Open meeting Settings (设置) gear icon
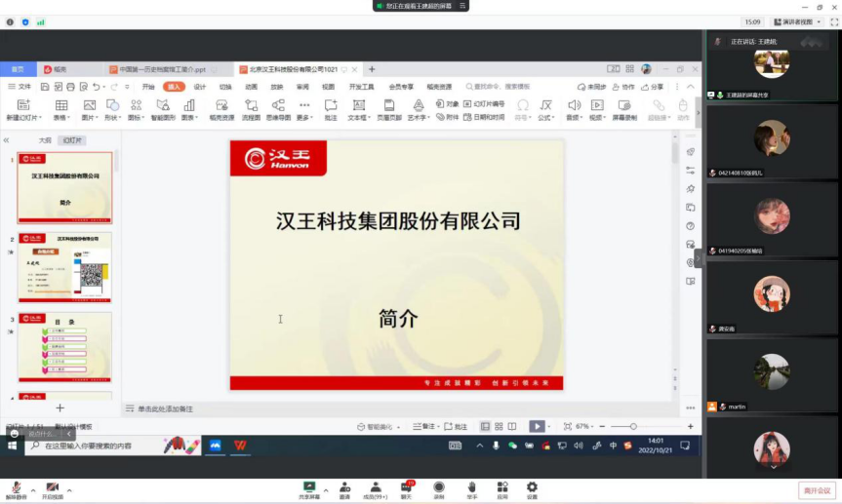842x504 pixels. pos(532,486)
